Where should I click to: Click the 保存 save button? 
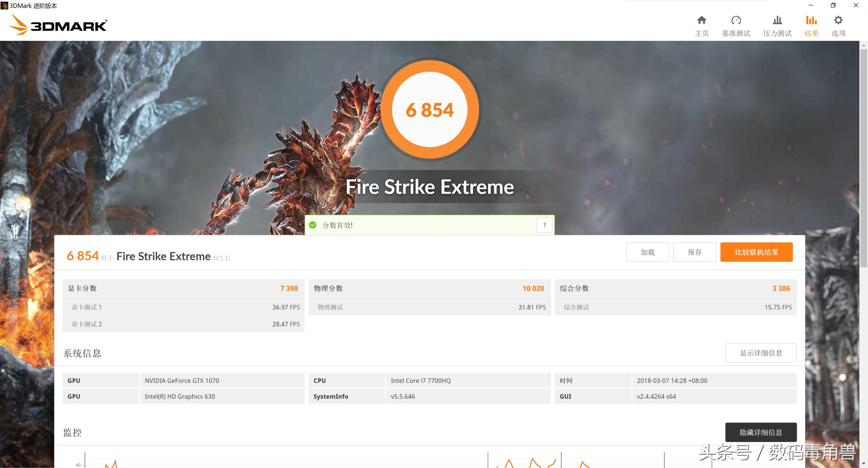click(695, 252)
